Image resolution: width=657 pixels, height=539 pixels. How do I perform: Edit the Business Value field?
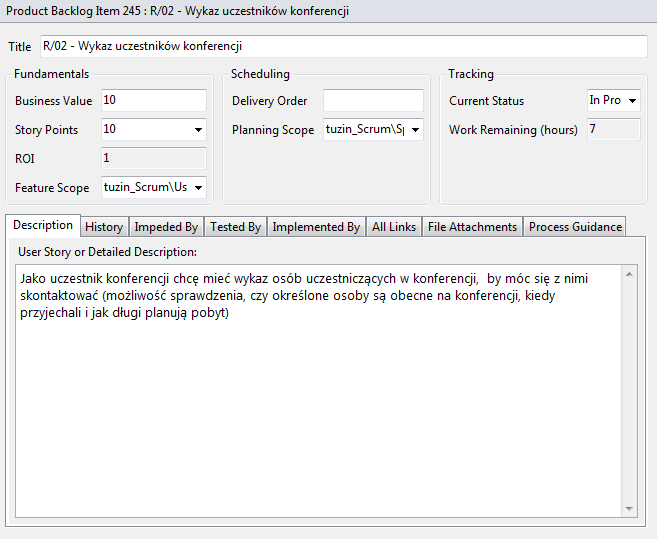click(x=154, y=100)
